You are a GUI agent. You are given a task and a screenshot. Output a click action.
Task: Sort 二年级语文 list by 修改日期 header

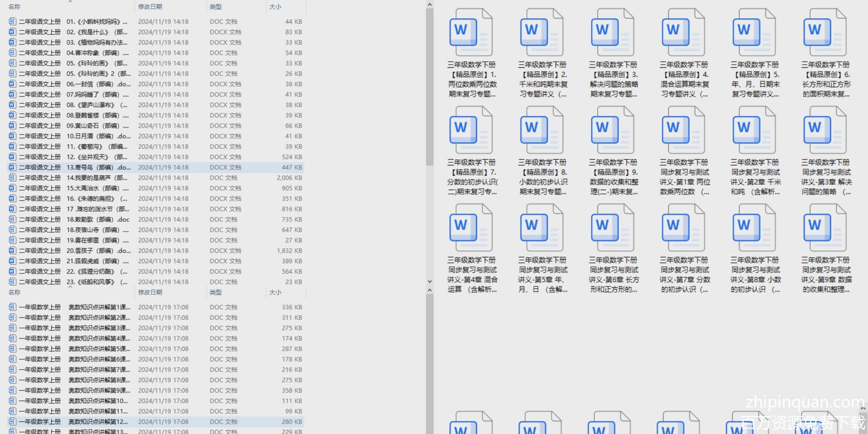(x=150, y=7)
